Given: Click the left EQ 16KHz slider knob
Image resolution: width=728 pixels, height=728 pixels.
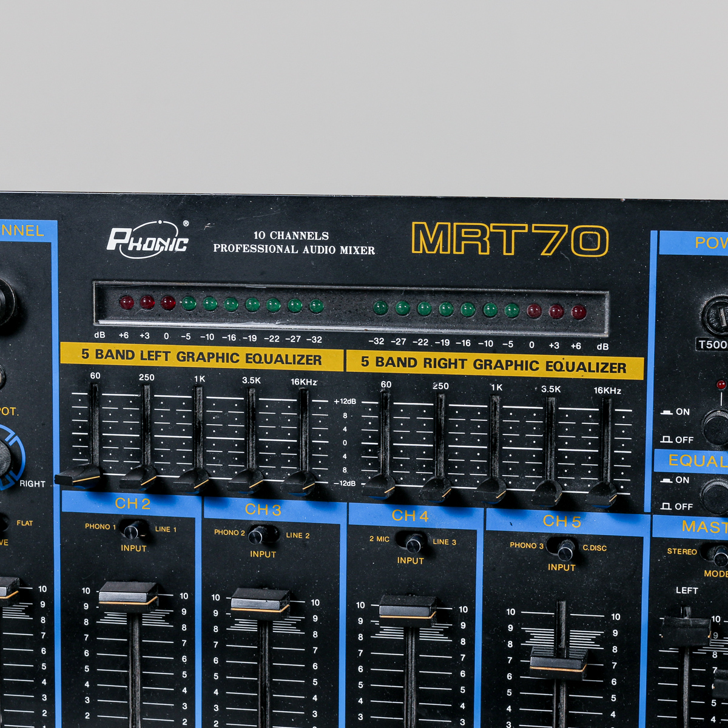Looking at the screenshot, I should click(x=300, y=483).
